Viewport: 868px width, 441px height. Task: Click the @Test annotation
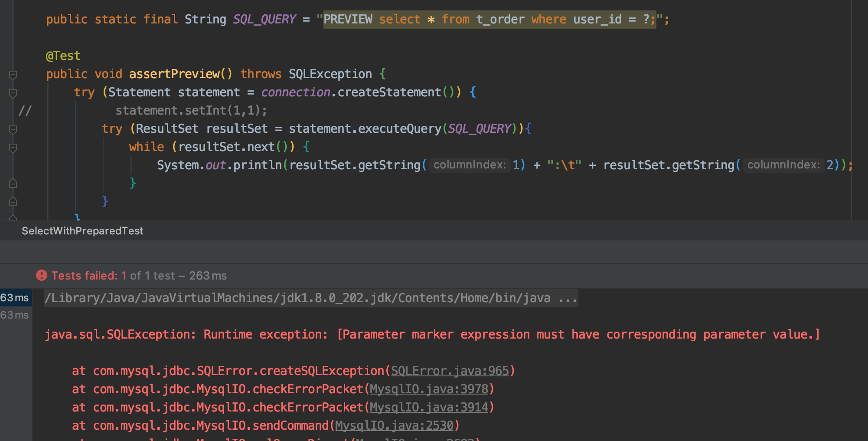[63, 56]
